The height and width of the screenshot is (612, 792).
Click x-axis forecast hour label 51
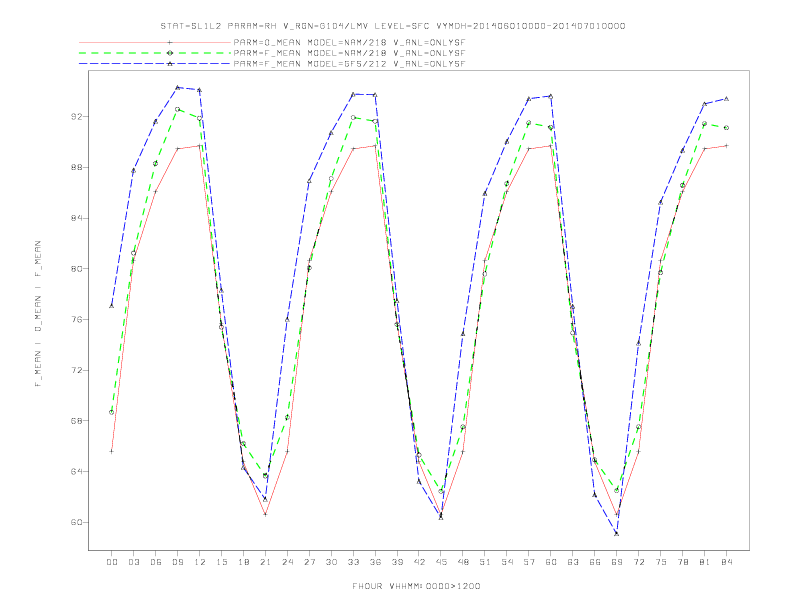(485, 562)
